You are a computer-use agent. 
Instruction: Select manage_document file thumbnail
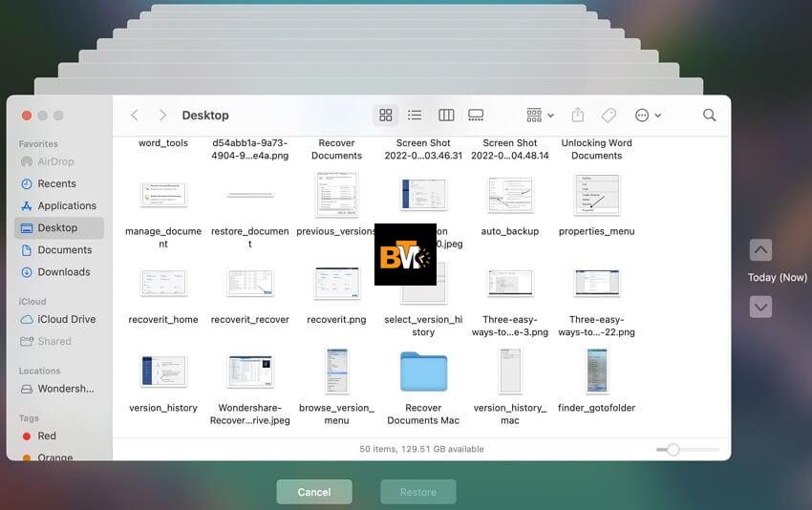tap(163, 195)
